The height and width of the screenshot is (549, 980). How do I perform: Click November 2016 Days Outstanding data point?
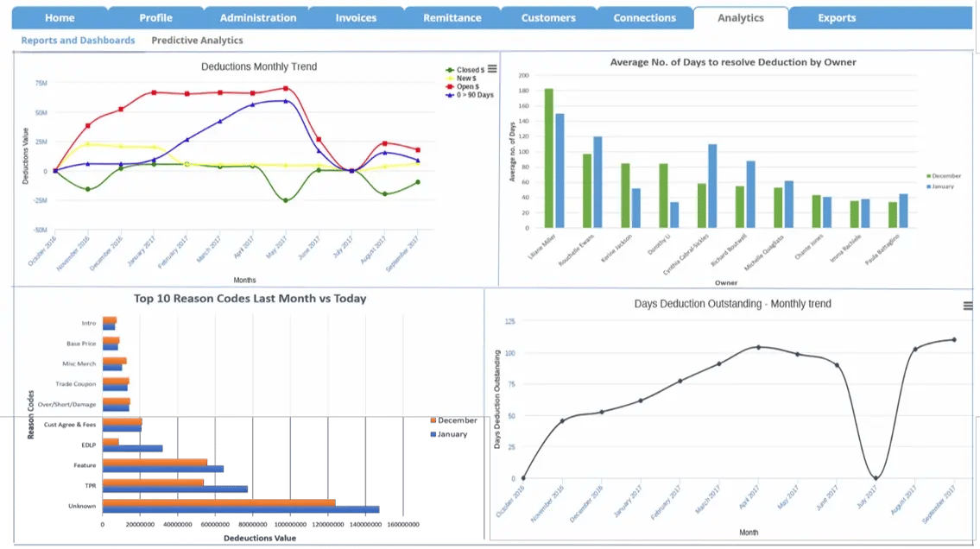pos(562,421)
